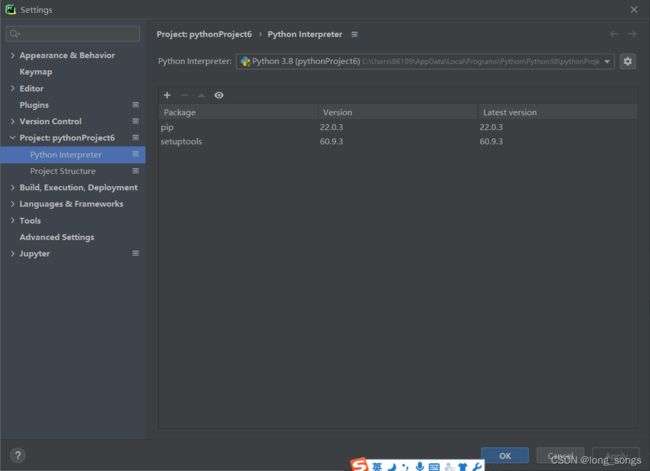The height and width of the screenshot is (471, 650).
Task: Click the microphone icon in input toolbar
Action: 420,466
